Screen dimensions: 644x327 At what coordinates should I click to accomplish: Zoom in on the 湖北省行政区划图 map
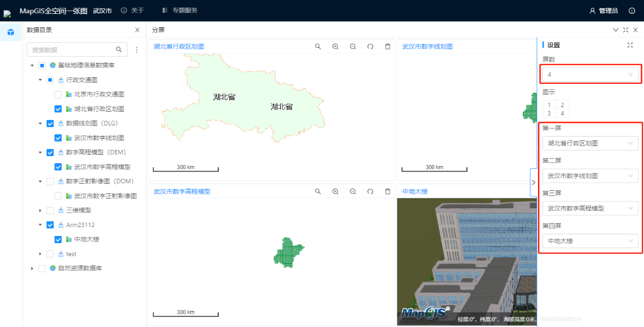click(x=335, y=47)
